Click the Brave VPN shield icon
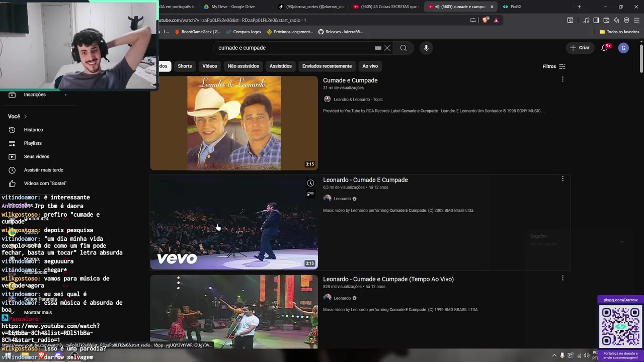This screenshot has height=362, width=644. coord(626,20)
